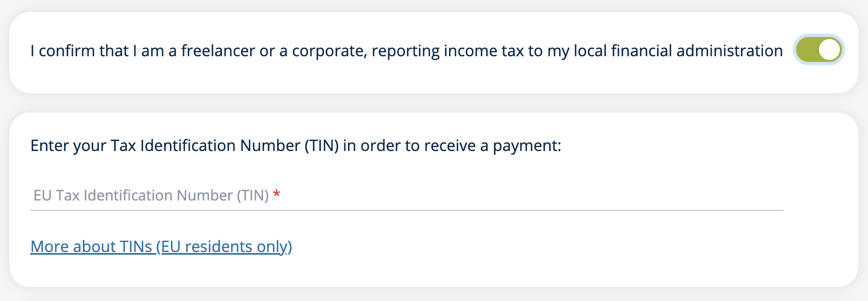Click the green confirmation toggle switch
This screenshot has width=868, height=301.
point(817,51)
